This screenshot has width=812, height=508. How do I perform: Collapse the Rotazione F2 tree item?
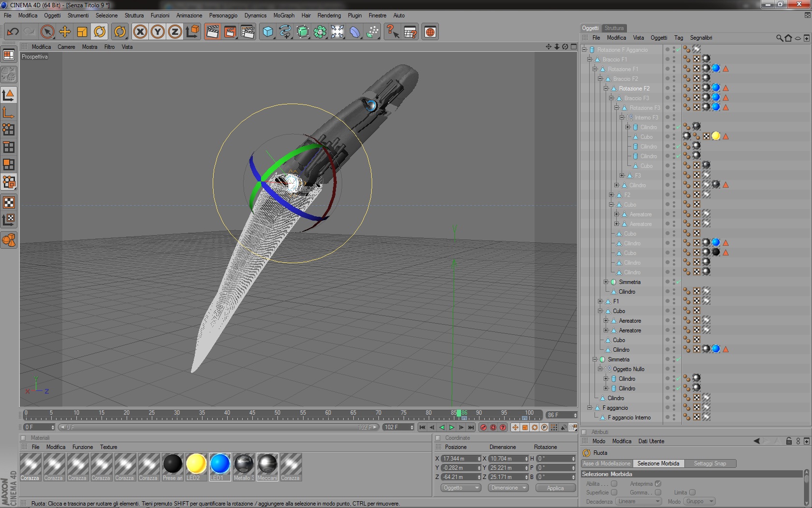(x=606, y=89)
